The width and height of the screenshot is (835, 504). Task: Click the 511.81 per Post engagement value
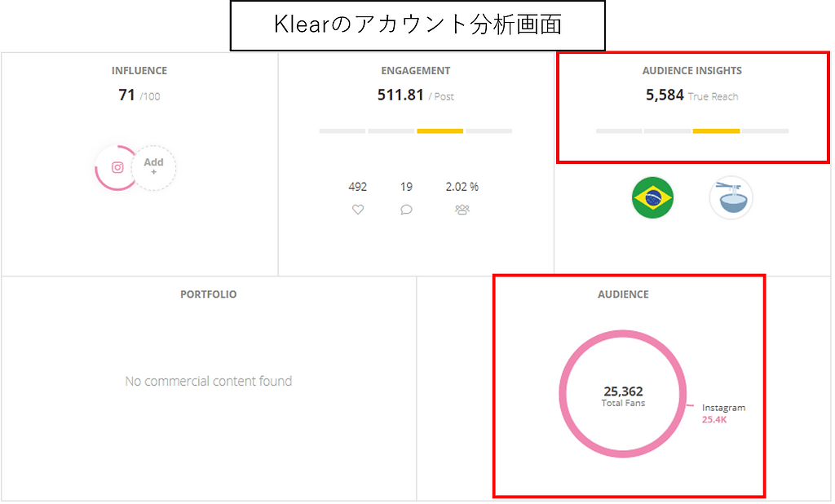point(415,95)
